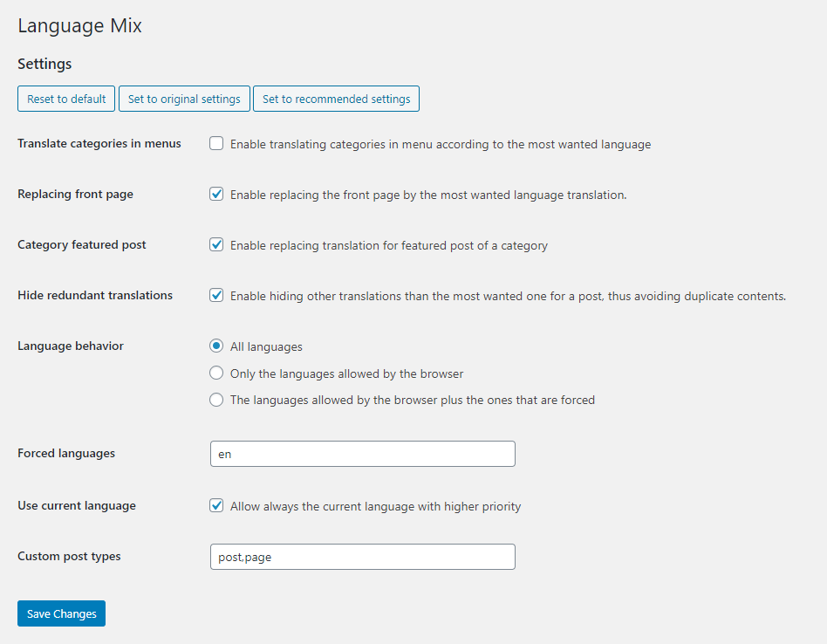827x644 pixels.
Task: Click the current language higher priority label
Action: [x=375, y=506]
